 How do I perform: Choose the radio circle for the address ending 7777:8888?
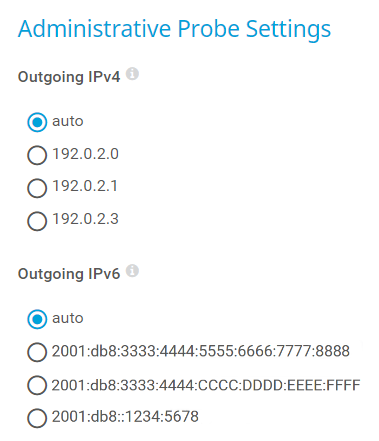coord(37,352)
